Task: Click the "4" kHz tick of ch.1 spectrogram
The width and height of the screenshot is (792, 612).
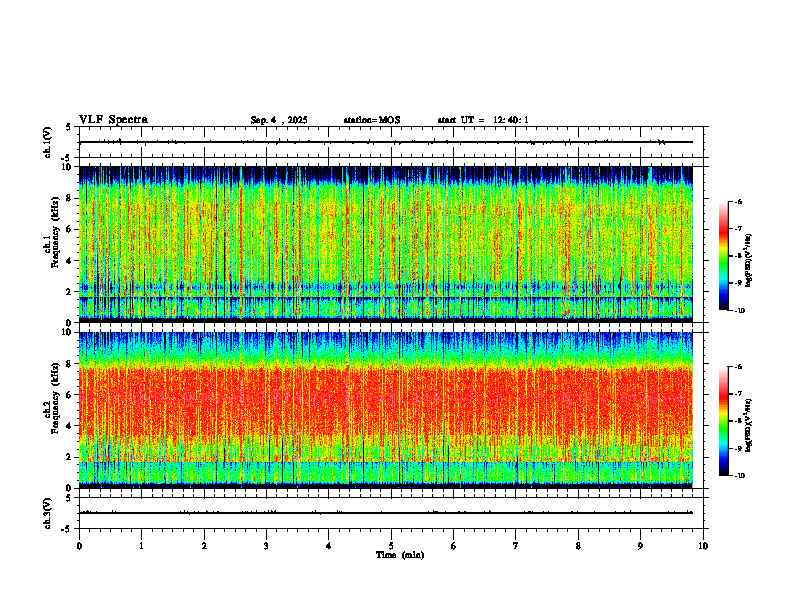Action: coord(70,261)
